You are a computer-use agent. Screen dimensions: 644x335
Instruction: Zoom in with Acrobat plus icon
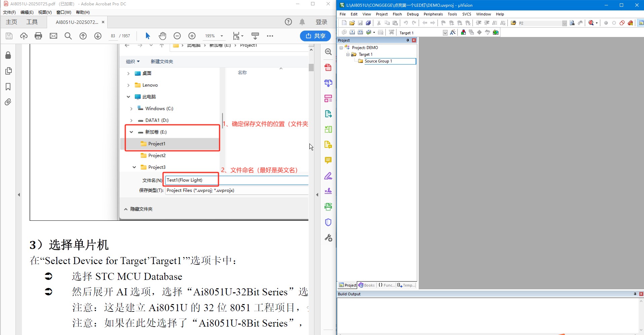point(192,36)
